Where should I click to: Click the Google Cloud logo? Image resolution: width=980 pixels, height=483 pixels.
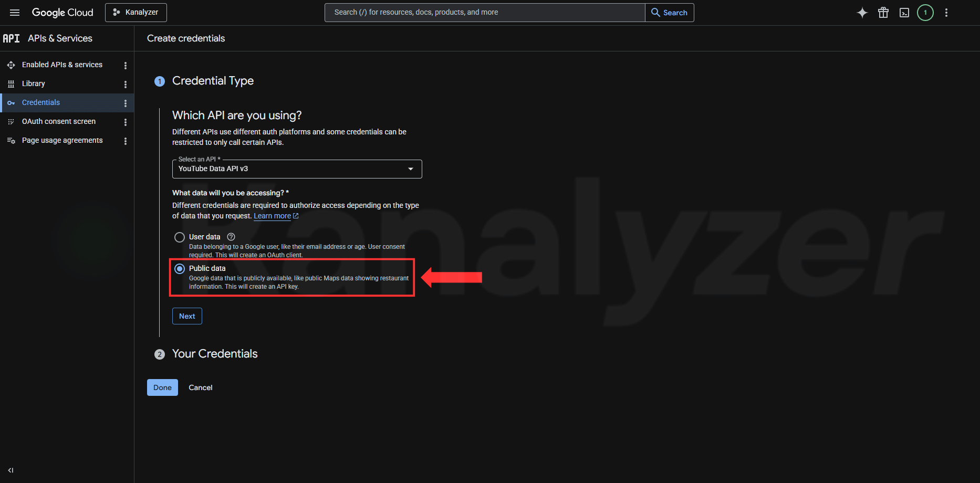62,13
